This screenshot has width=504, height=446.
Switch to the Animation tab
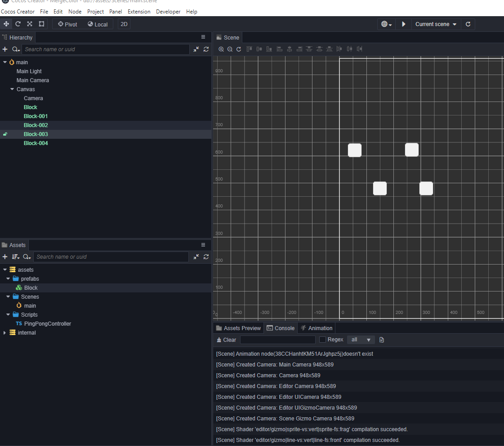[x=317, y=328]
